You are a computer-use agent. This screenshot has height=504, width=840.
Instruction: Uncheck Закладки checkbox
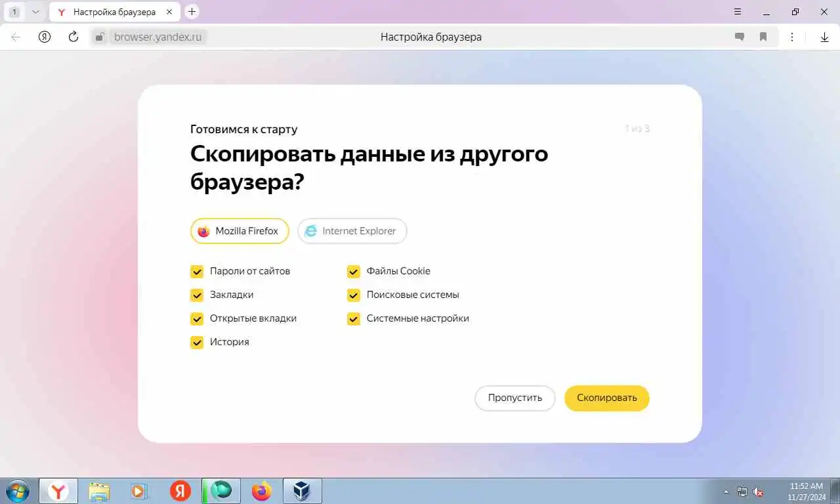197,295
